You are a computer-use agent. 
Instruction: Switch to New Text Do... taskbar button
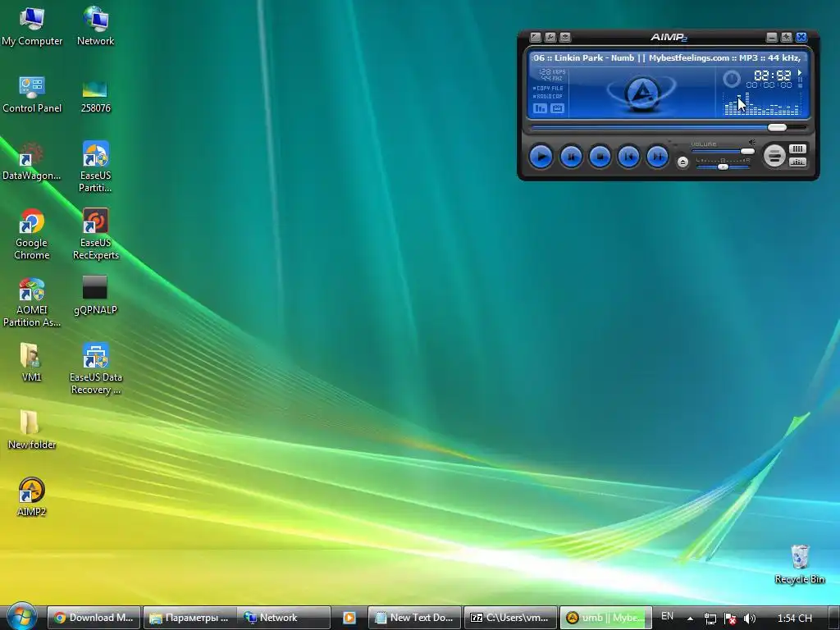pos(414,618)
